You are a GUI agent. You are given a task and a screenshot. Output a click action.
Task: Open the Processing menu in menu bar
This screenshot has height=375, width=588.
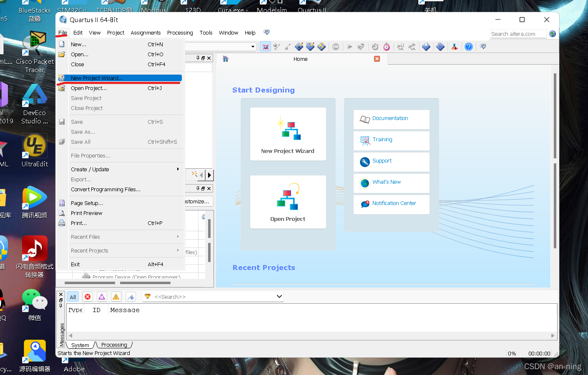(180, 32)
